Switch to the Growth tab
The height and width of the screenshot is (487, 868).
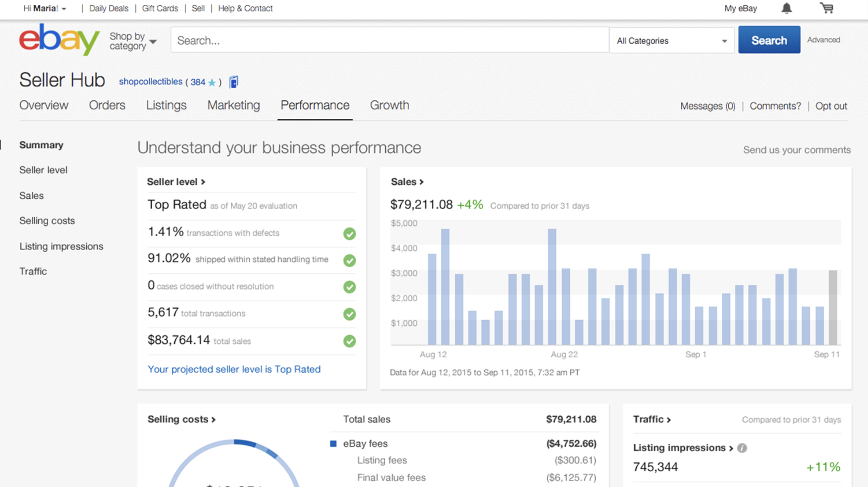[389, 105]
